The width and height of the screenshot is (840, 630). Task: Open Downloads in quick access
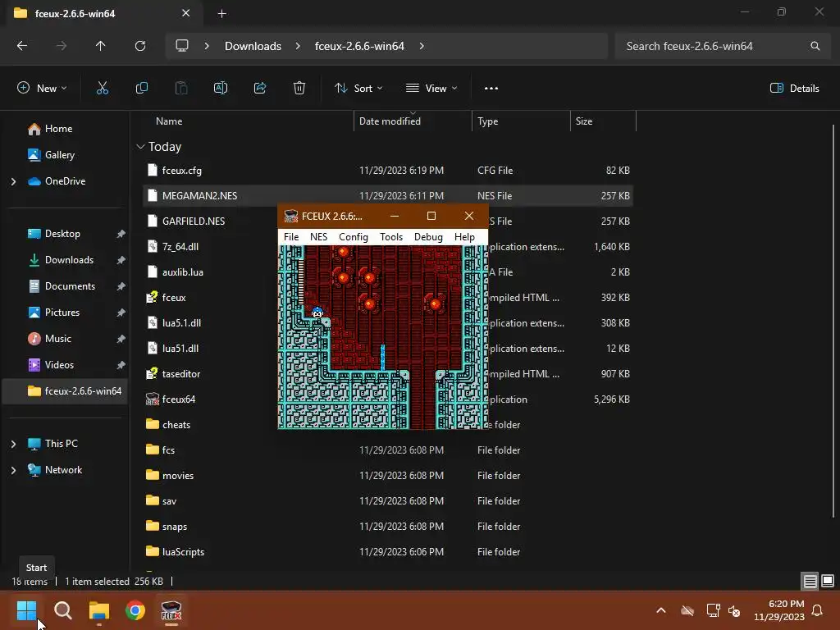(69, 260)
